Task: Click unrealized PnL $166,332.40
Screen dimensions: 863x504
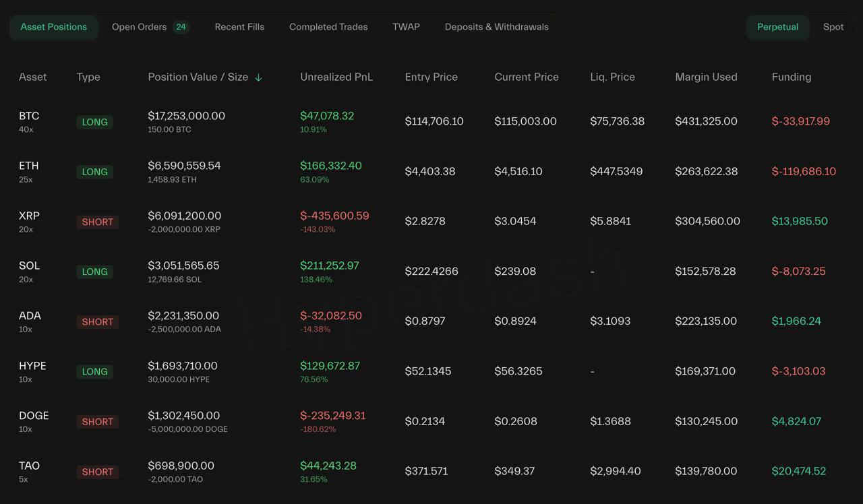Action: pos(331,166)
